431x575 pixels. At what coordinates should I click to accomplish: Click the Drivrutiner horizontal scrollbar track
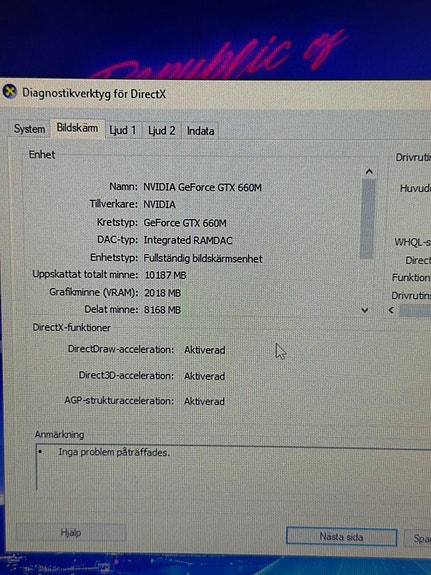tap(414, 311)
